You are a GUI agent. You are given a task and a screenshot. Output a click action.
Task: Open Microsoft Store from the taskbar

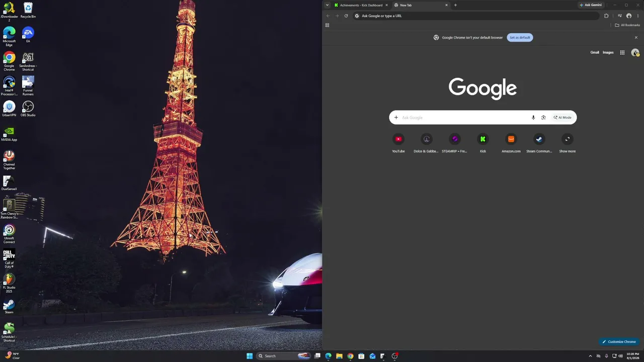pyautogui.click(x=361, y=356)
